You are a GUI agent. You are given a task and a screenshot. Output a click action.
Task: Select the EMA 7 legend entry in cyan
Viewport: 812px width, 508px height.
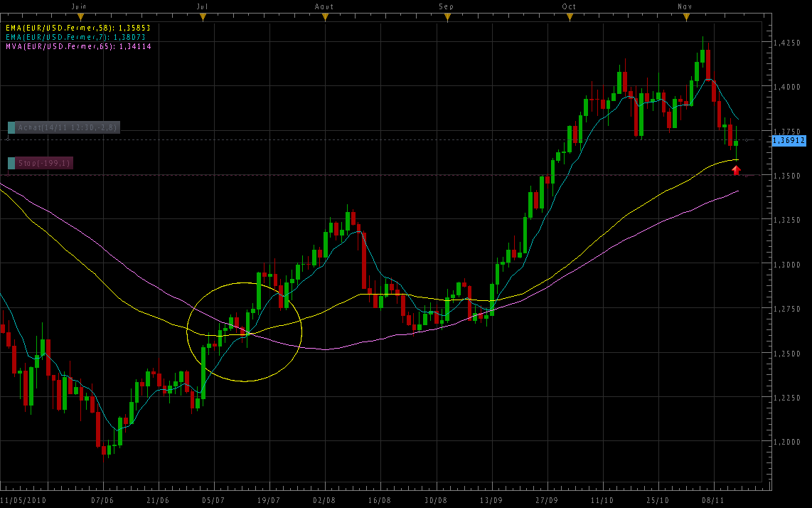pos(75,37)
